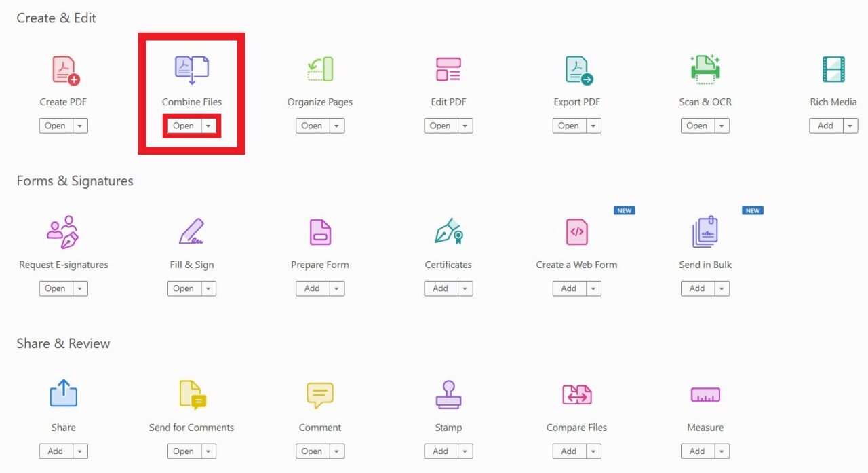The width and height of the screenshot is (868, 473).
Task: Click the Create PDF tool icon
Action: coord(66,70)
